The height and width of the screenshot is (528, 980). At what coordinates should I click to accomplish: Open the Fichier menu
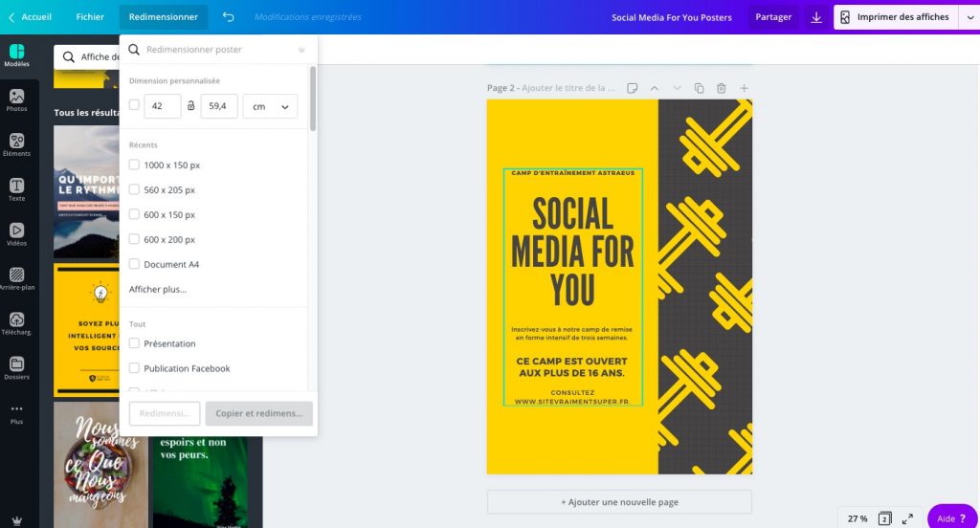(x=90, y=17)
